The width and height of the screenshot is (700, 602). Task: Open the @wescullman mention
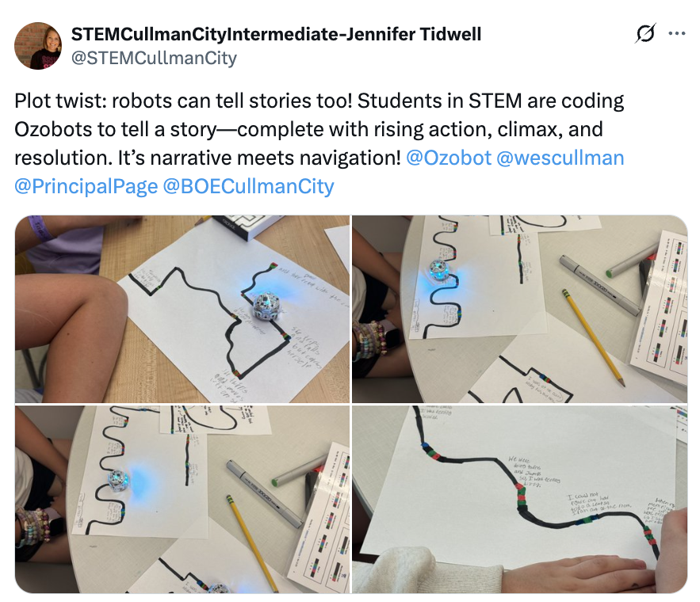(560, 158)
